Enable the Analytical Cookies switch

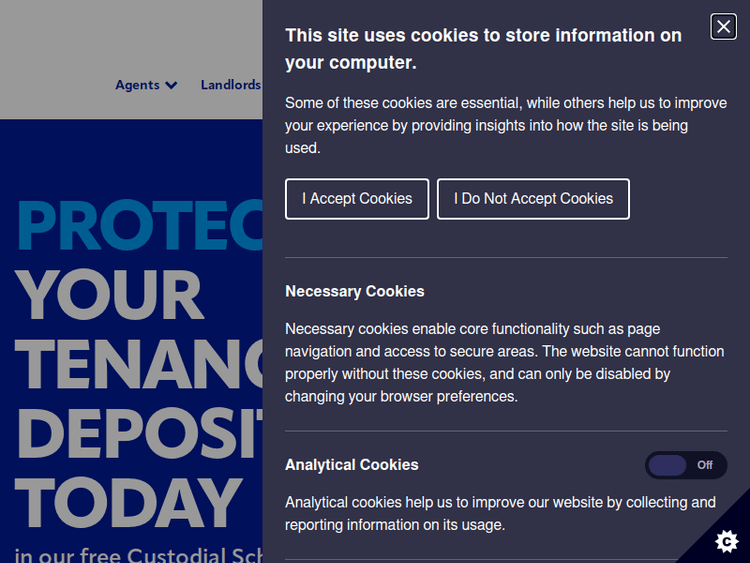pos(685,465)
